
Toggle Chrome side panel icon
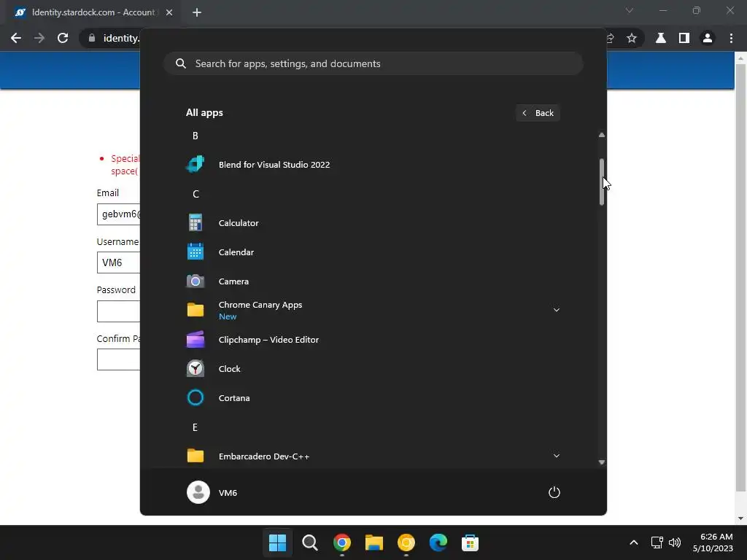(684, 38)
